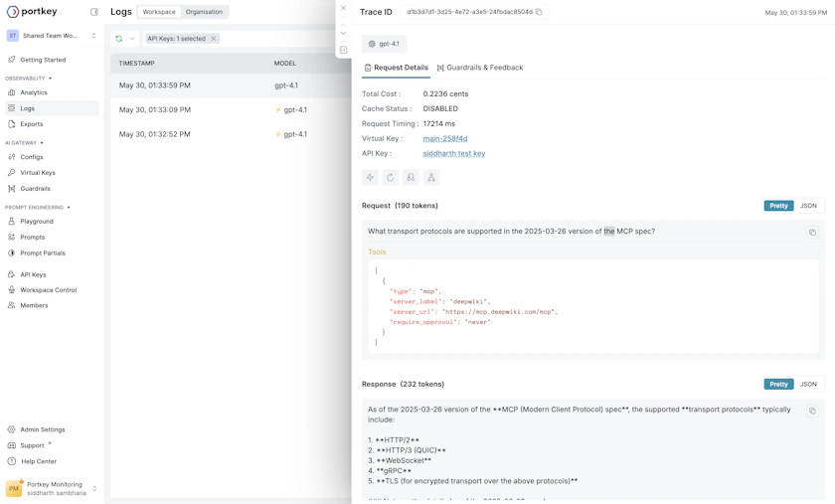Click the MODEL column header

coord(285,64)
